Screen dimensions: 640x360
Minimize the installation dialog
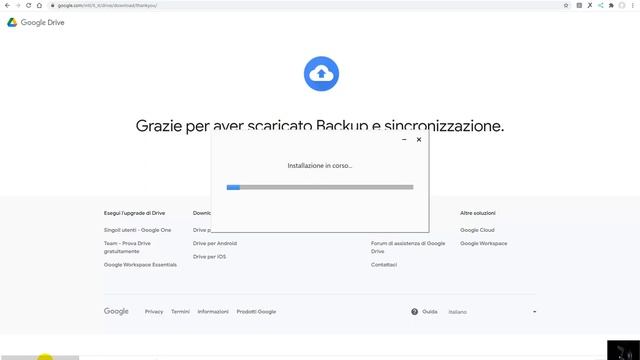tap(404, 140)
